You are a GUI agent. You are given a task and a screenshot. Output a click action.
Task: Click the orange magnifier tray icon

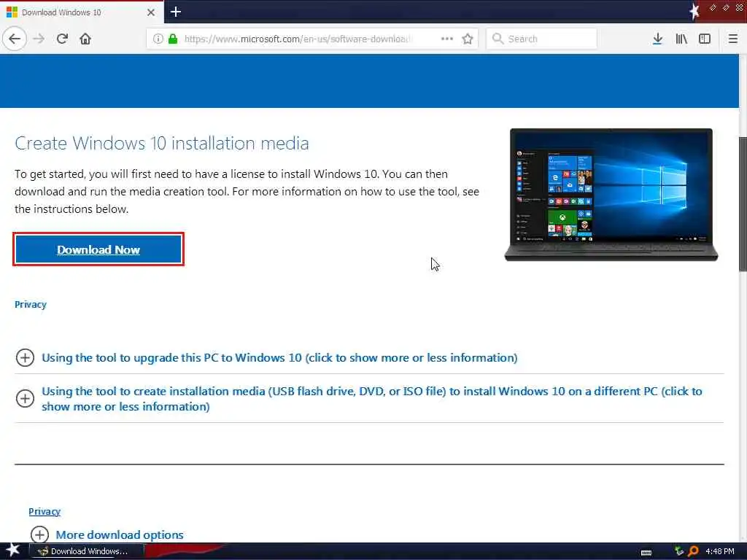coord(693,551)
